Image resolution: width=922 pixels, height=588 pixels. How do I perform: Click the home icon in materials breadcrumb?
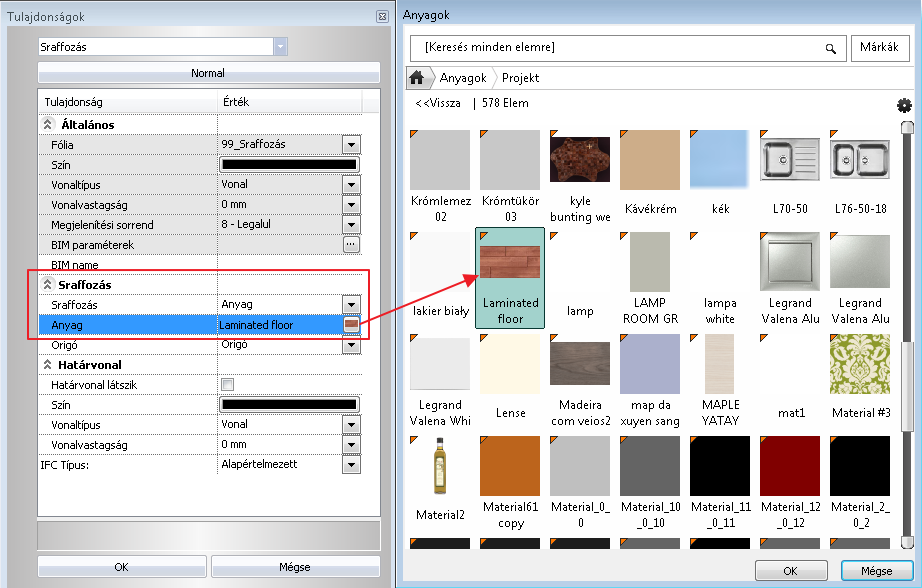point(418,78)
